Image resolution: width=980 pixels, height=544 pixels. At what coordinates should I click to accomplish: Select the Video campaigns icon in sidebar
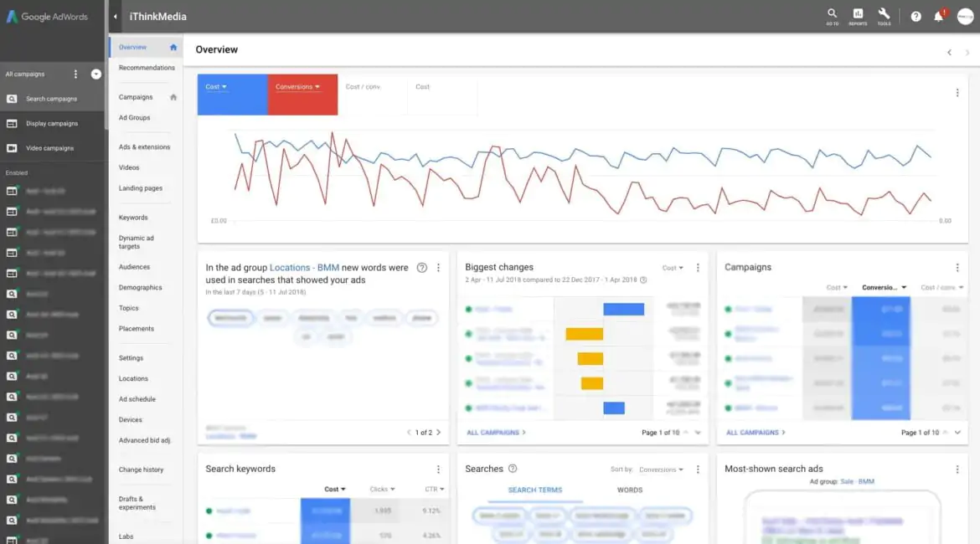pos(10,147)
